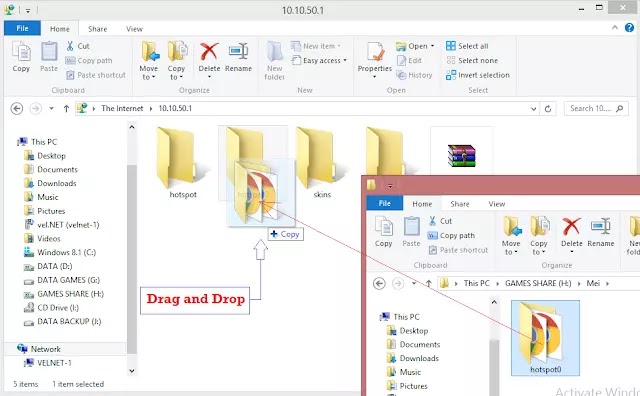Click the Open button in ribbon

(415, 46)
